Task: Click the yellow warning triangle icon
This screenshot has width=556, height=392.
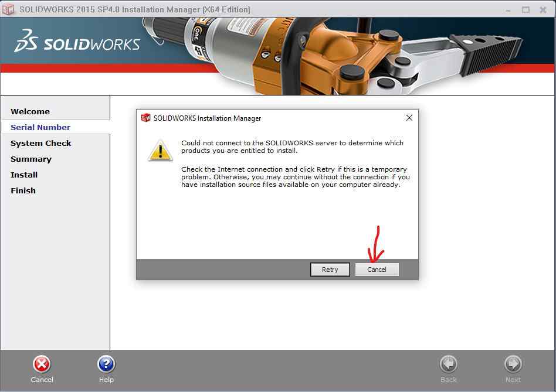Action: (160, 151)
